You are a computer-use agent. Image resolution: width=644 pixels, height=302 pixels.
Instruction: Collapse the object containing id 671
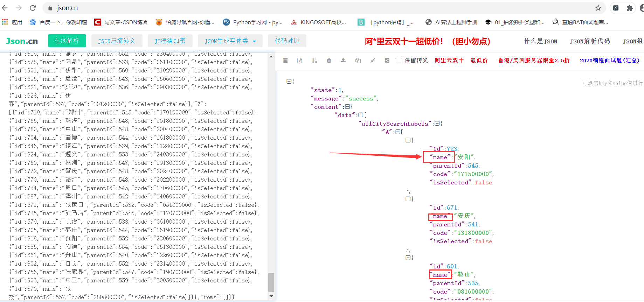tap(408, 199)
